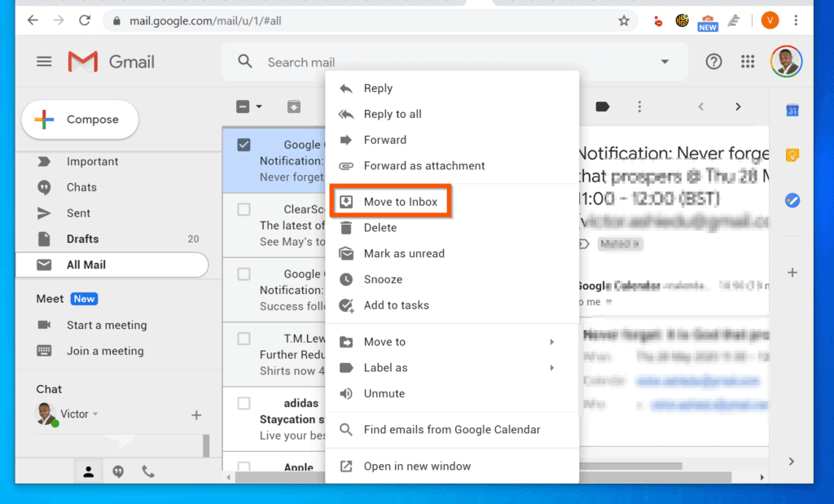
Task: Click the NEW browser extension icon
Action: (708, 22)
